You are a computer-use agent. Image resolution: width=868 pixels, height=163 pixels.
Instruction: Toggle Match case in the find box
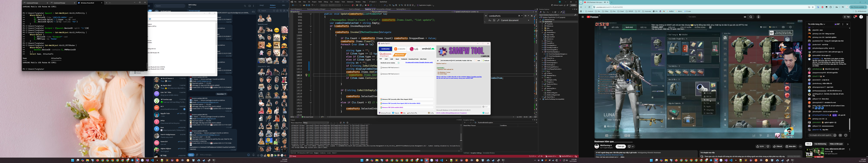(x=490, y=20)
